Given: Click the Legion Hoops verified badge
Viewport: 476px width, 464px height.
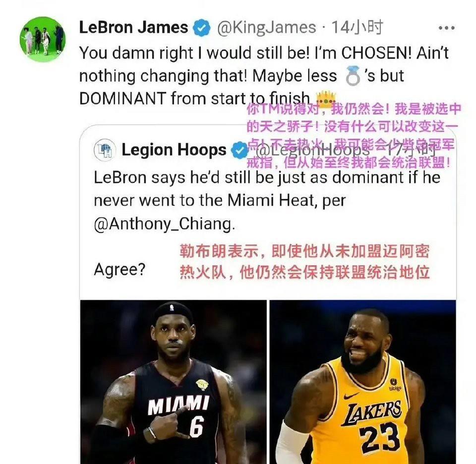Looking at the screenshot, I should pos(239,150).
